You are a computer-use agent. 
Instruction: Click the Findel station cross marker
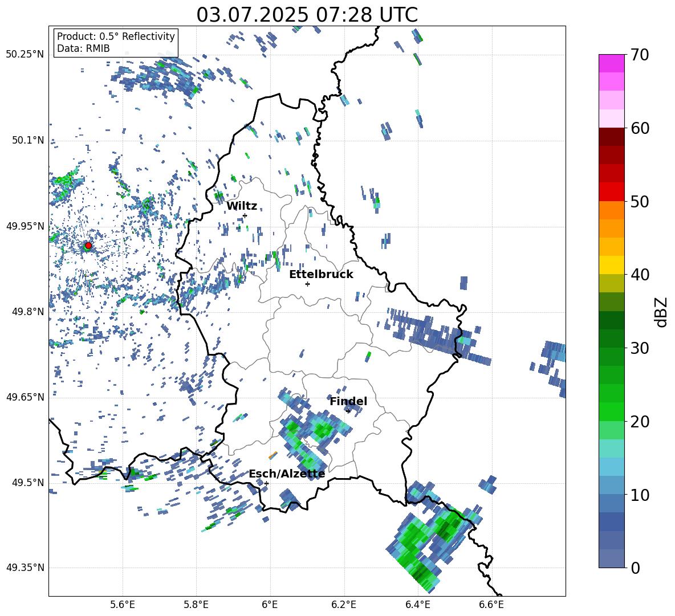(x=348, y=411)
